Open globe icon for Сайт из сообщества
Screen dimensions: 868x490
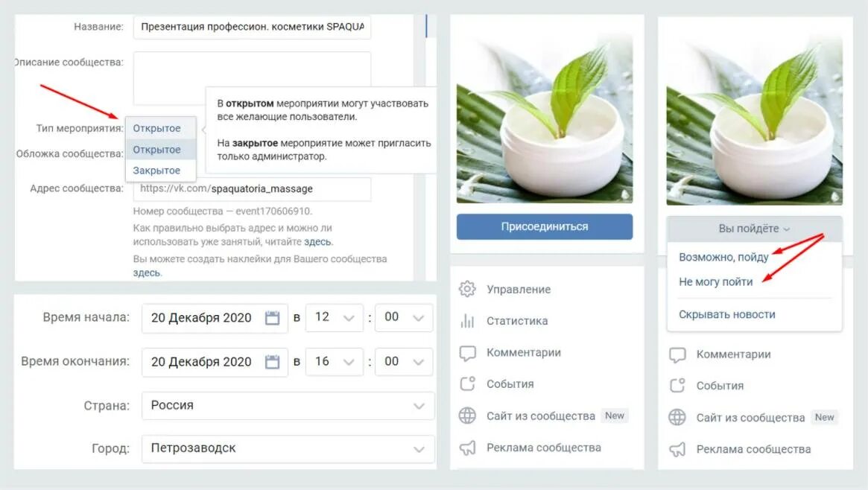(x=467, y=416)
